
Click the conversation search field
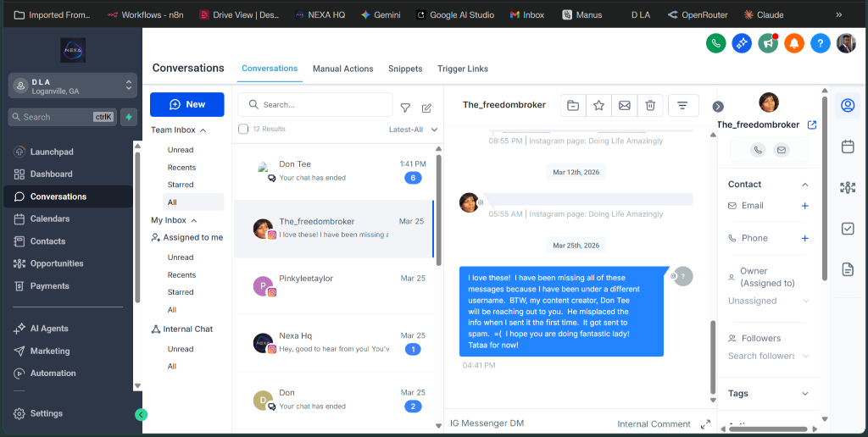tap(315, 104)
